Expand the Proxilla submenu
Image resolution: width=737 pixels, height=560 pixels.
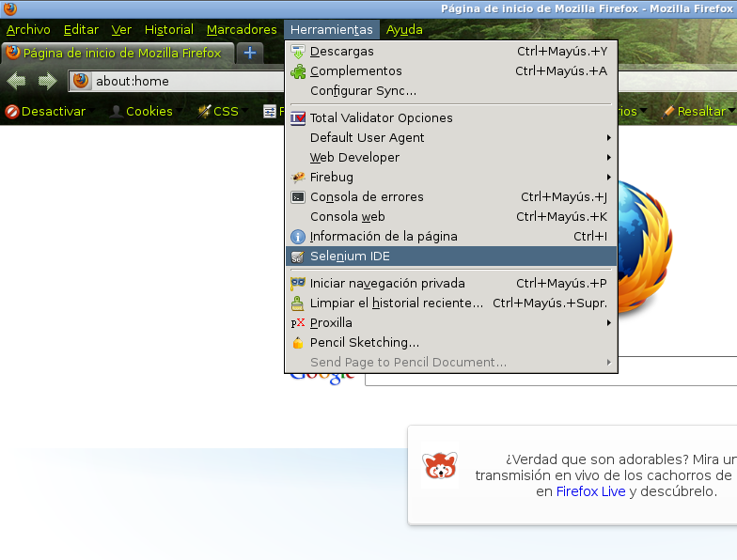pyautogui.click(x=451, y=323)
